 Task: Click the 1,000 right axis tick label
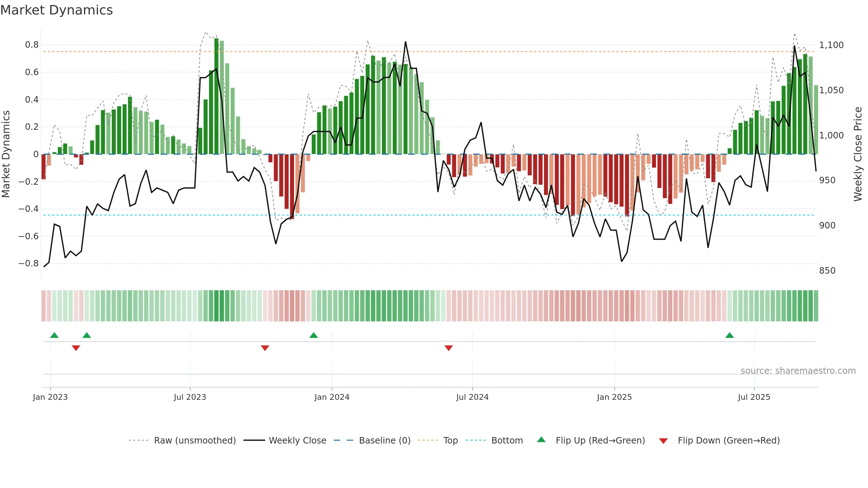pyautogui.click(x=831, y=135)
